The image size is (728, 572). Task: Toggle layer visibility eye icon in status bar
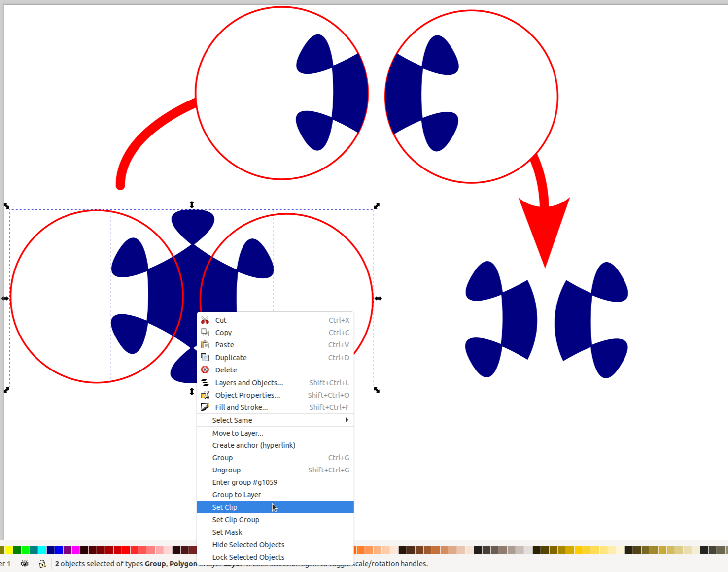[x=25, y=563]
